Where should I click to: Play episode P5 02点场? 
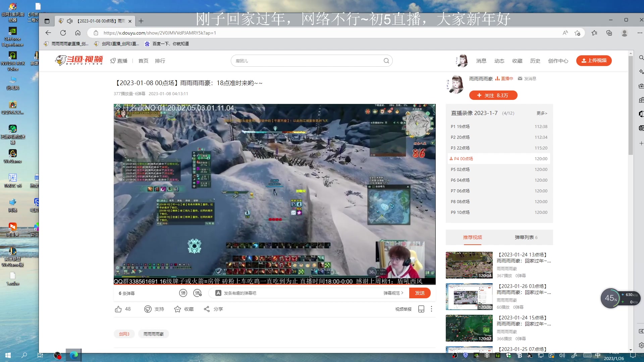click(499, 170)
